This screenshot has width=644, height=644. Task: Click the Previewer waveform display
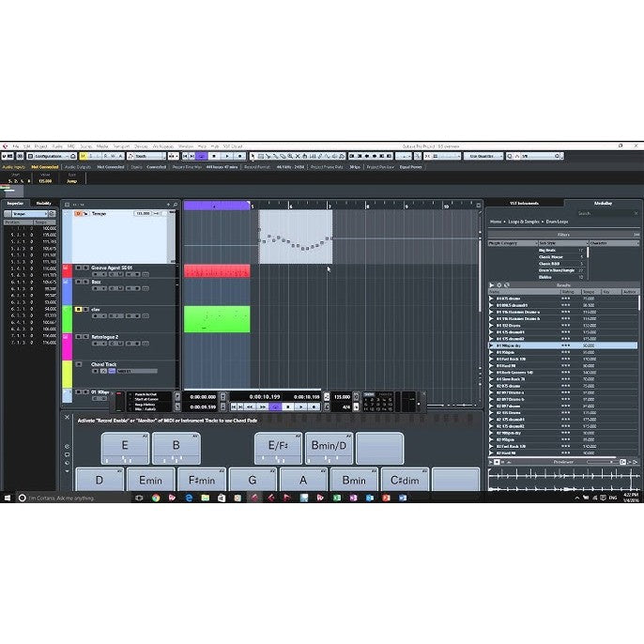(x=563, y=479)
